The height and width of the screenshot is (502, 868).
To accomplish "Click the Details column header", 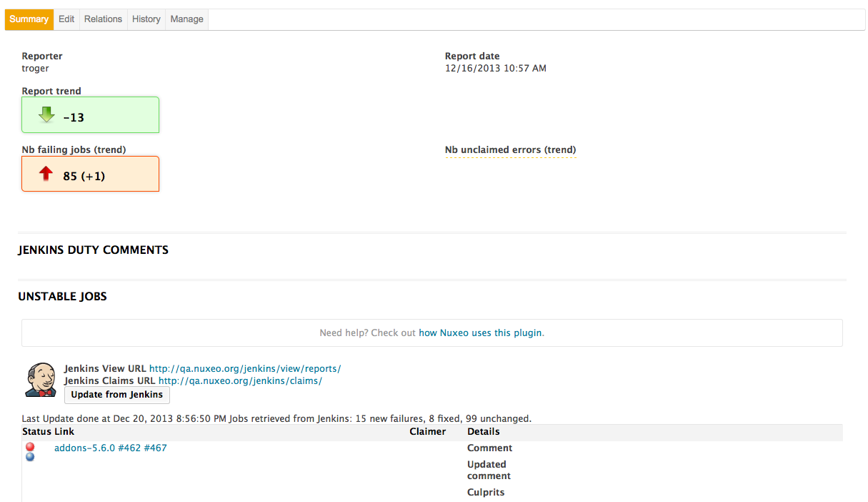I will pos(484,432).
